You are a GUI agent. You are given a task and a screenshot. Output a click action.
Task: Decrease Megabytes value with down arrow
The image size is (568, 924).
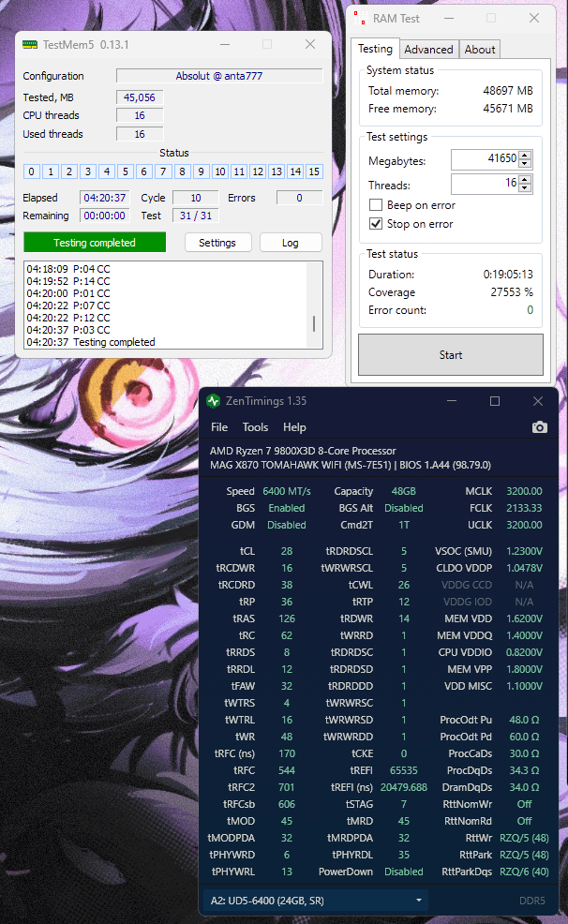point(526,164)
